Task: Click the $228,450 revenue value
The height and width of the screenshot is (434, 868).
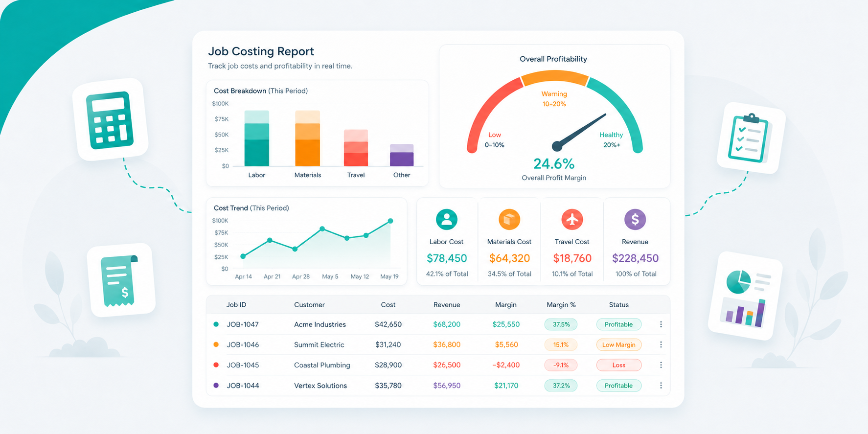Action: (635, 258)
